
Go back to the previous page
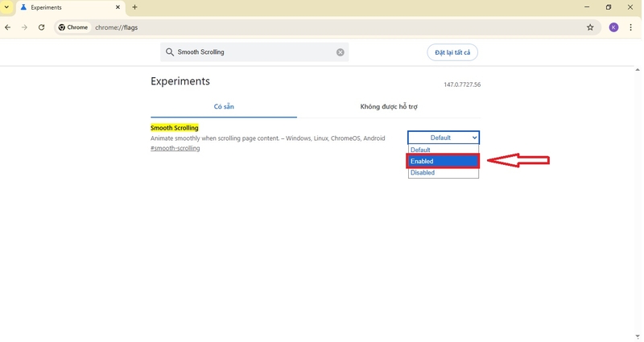(x=8, y=27)
